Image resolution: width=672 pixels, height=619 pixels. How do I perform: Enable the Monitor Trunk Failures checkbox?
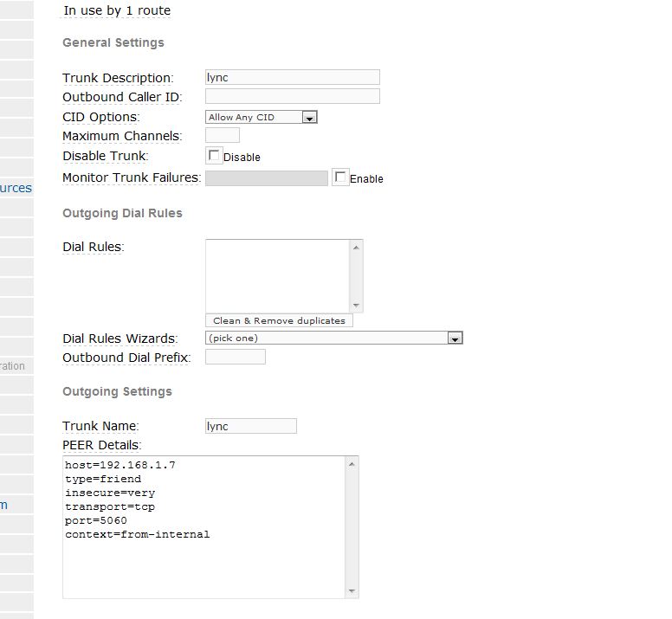[x=340, y=177]
